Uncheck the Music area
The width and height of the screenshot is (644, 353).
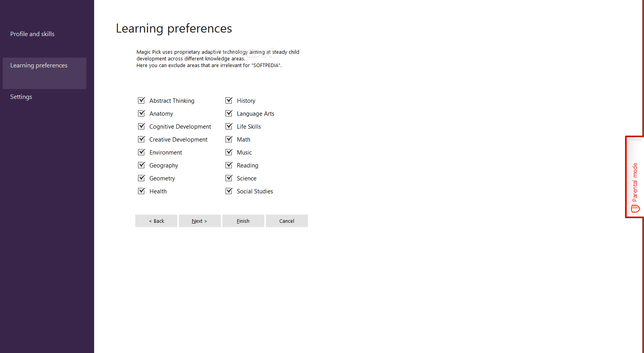[x=229, y=152]
